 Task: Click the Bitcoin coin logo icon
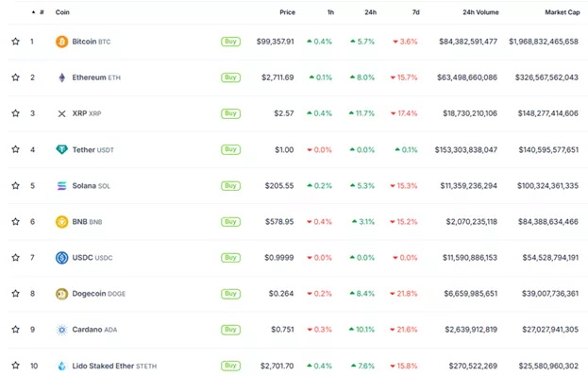pos(62,42)
